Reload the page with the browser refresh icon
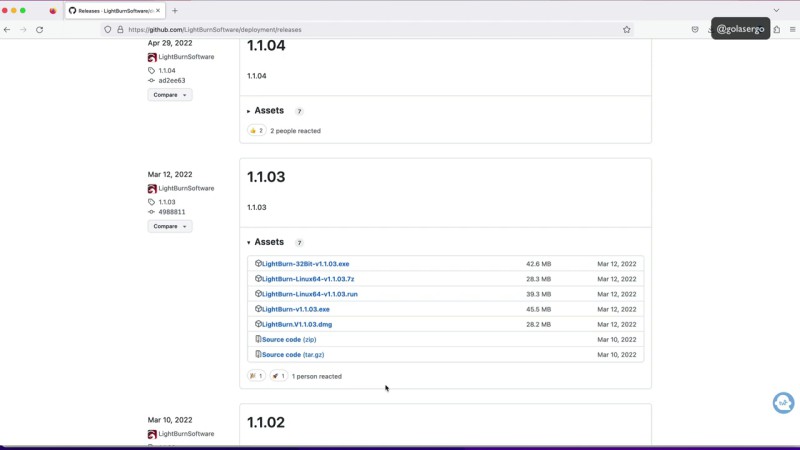Viewport: 800px width, 450px height. (x=39, y=30)
